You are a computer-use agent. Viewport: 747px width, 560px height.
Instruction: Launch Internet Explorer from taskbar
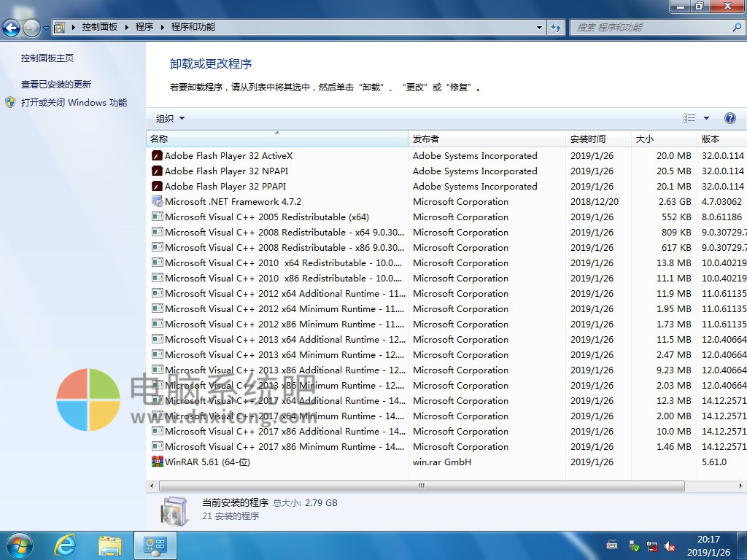[66, 545]
